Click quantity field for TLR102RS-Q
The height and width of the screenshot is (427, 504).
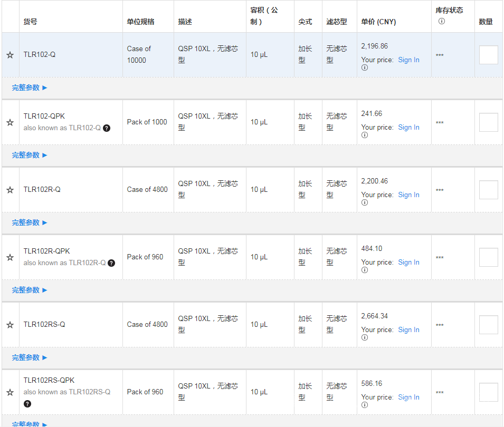[488, 325]
